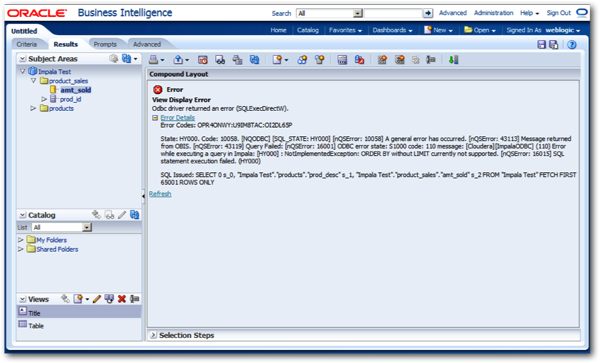Image resolution: width=600 pixels, height=363 pixels.
Task: Switch to the Prompts tab
Action: [x=105, y=44]
